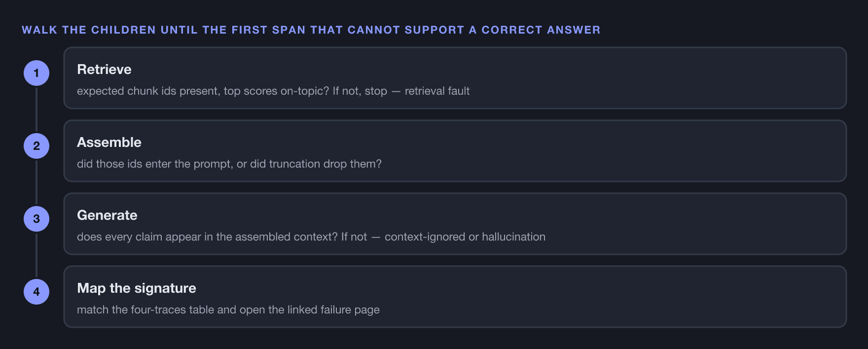This screenshot has height=349, width=868.
Task: Select the Assemble step card
Action: 455,151
